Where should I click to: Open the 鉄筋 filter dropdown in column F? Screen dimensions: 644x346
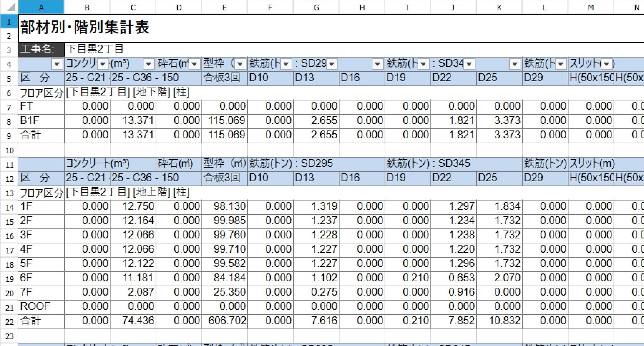point(286,64)
